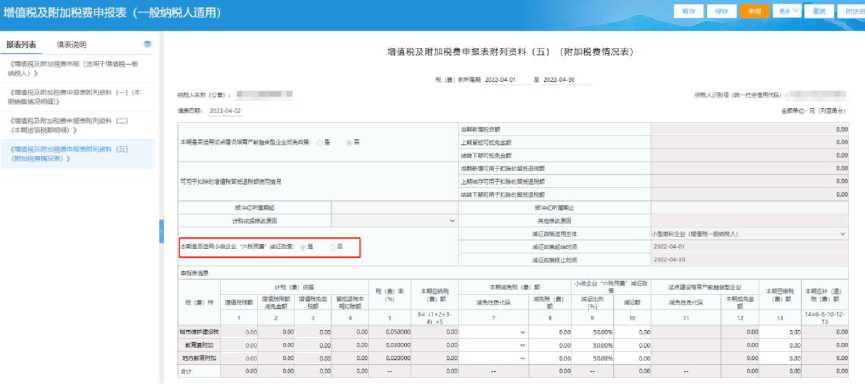Click the orange 申报 submit button
Viewport: 865px width, 384px height.
pyautogui.click(x=754, y=12)
